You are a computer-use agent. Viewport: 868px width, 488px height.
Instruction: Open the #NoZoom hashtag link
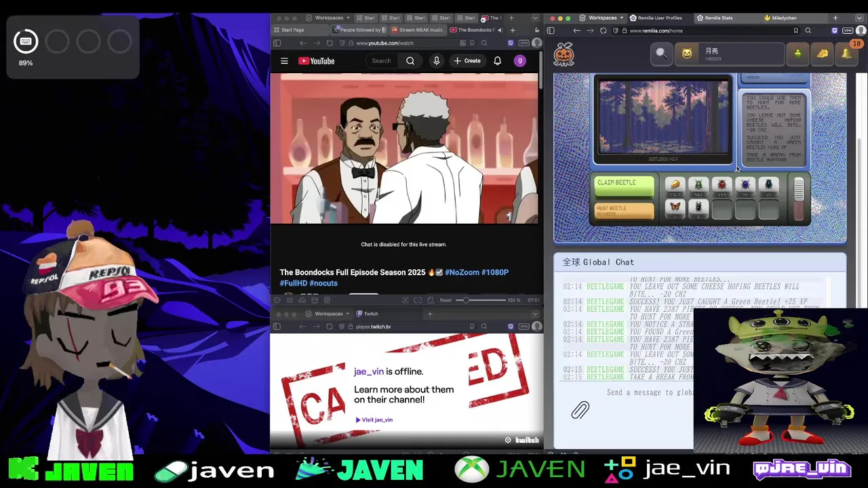click(462, 272)
